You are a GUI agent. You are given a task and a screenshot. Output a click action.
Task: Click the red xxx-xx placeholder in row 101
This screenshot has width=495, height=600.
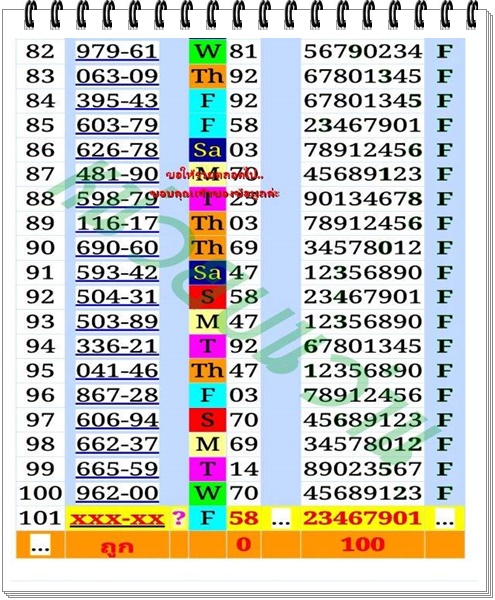117,518
